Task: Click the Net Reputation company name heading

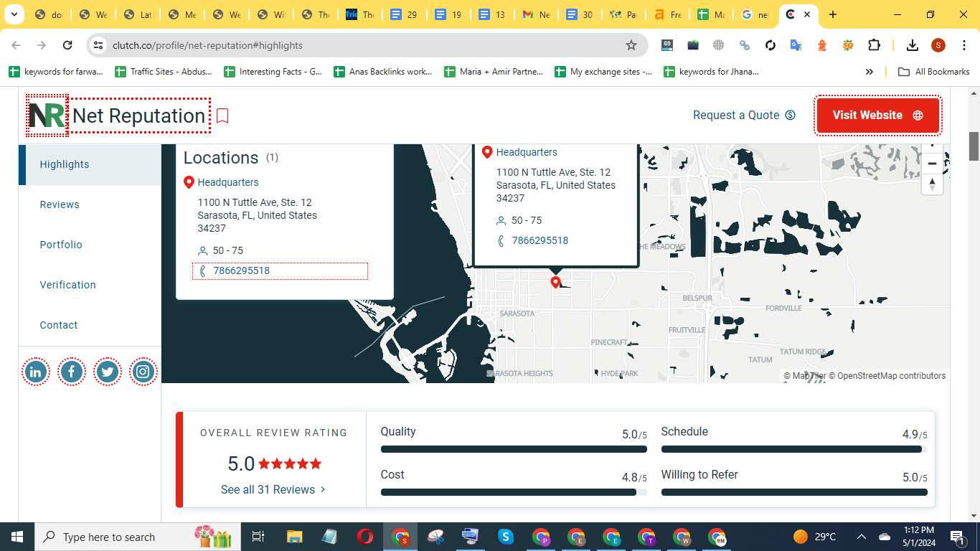Action: [139, 116]
